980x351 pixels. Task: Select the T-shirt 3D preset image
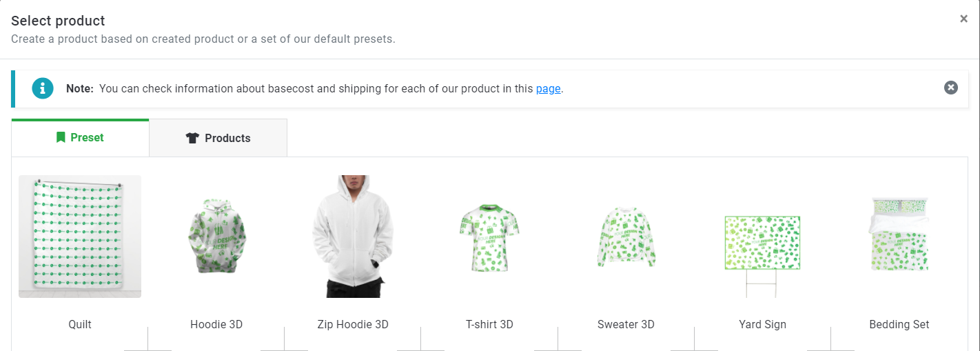tap(489, 237)
